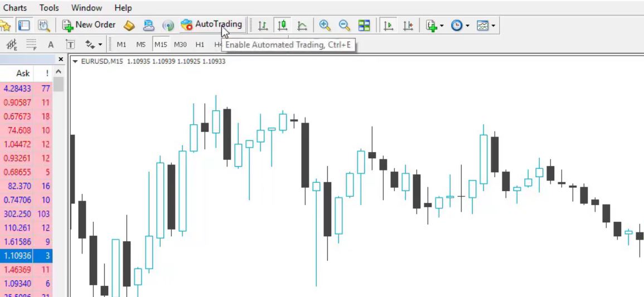Zoom in on the chart
This screenshot has height=297, width=644.
[325, 26]
